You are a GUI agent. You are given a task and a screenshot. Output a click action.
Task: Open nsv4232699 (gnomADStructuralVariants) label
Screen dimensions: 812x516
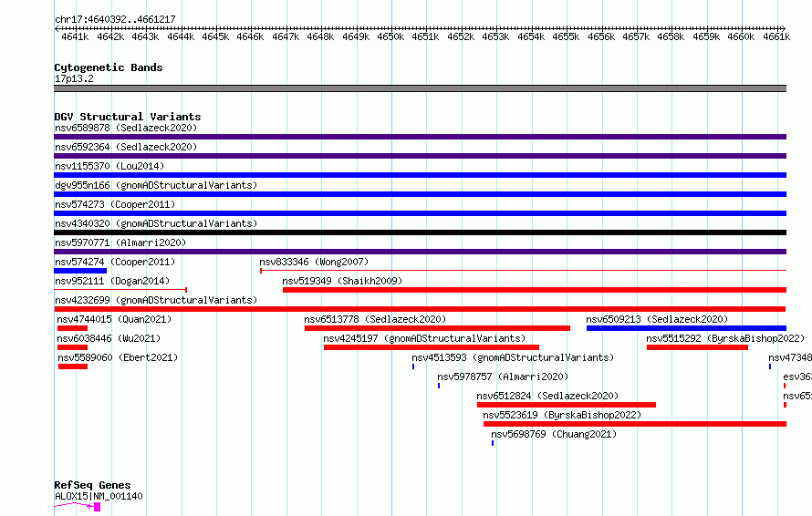[x=156, y=300]
